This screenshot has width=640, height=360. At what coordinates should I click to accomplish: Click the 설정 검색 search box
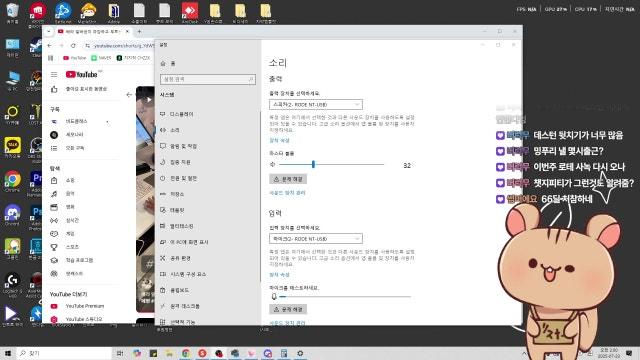[208, 79]
